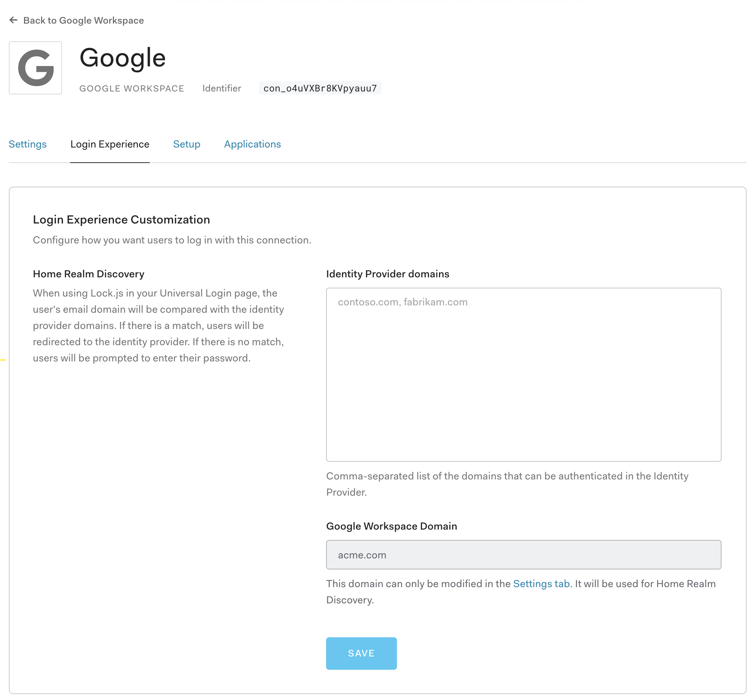Screen dimensions: 754x700
Task: Click the 'Google' page title
Action: (122, 58)
